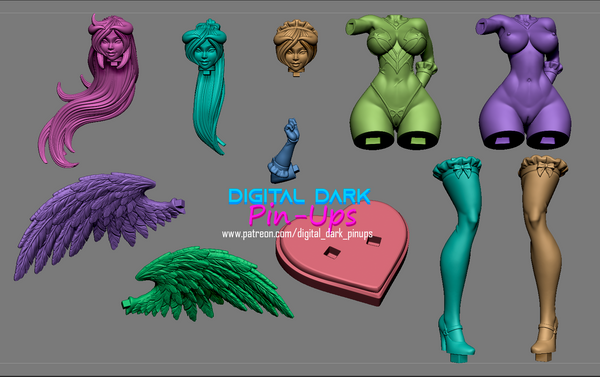Open the patreon.com/digital_dark_pinups link
This screenshot has height=377, width=600.
297,234
